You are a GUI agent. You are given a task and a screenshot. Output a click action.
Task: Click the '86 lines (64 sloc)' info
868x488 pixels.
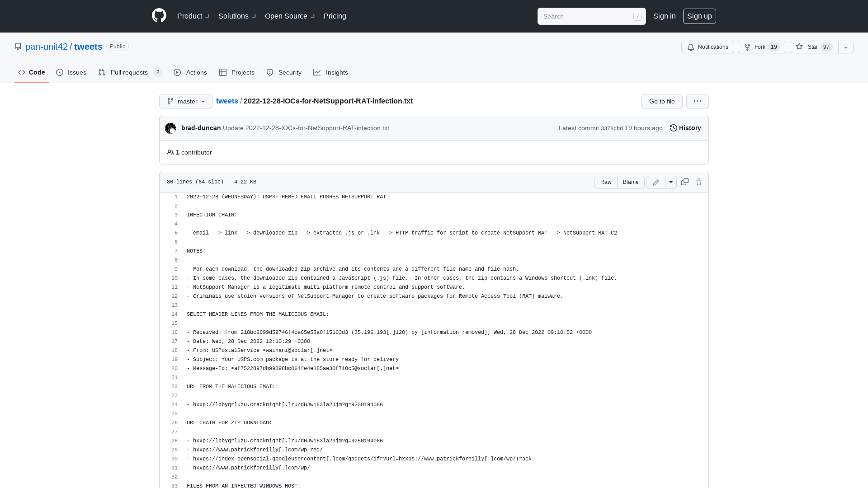195,182
